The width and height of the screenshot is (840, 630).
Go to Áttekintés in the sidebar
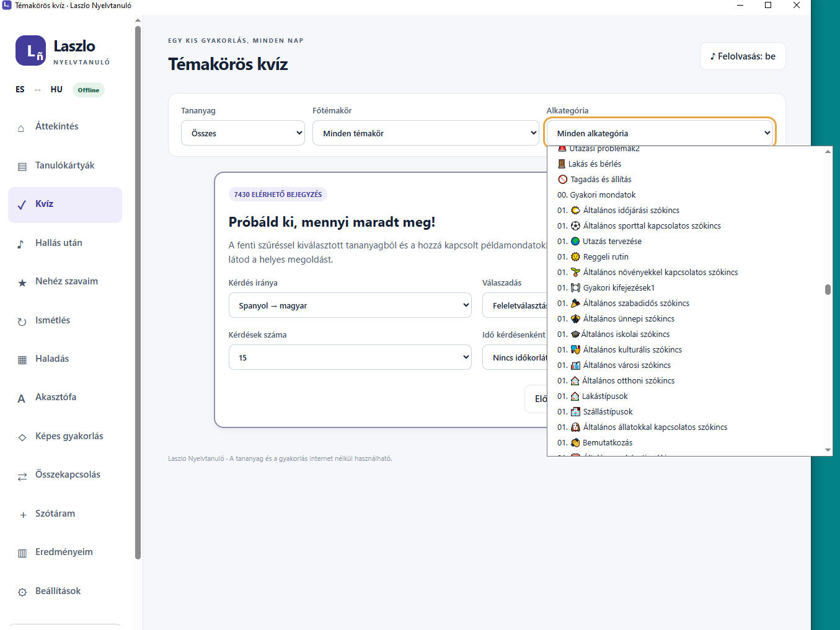[65, 127]
